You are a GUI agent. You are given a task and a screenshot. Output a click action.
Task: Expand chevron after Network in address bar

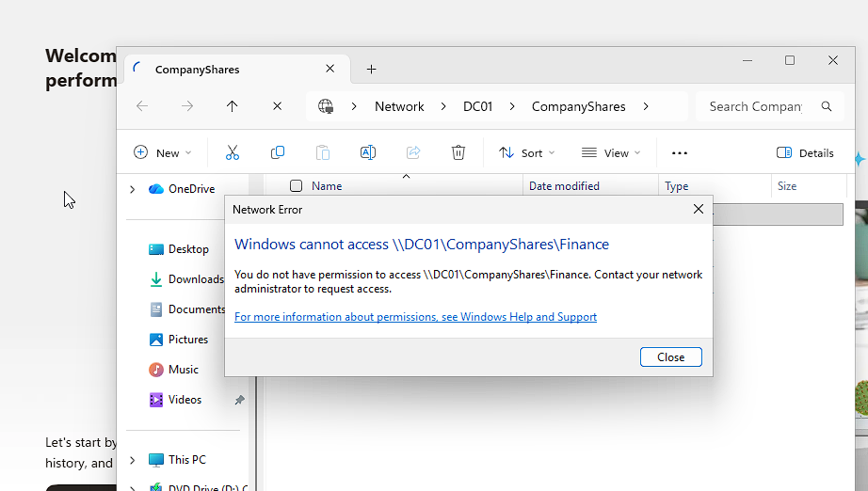[443, 106]
